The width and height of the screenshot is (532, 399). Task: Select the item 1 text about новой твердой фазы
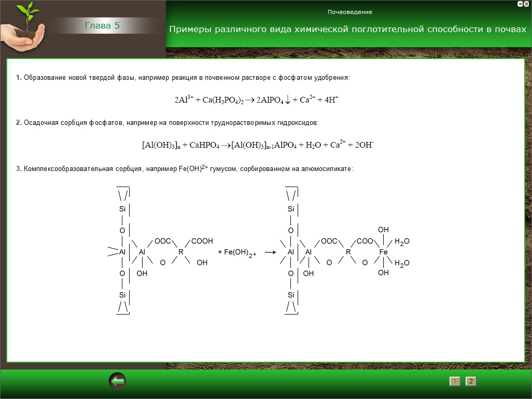click(183, 77)
